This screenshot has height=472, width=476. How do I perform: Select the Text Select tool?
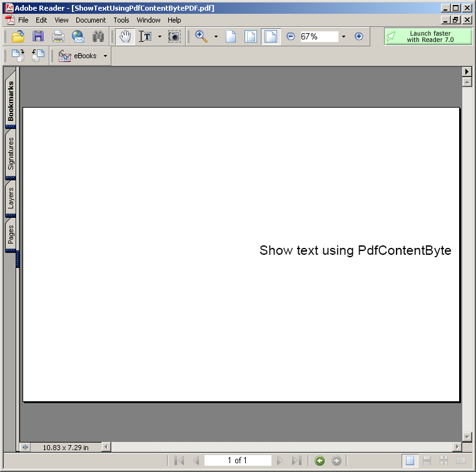coord(145,36)
